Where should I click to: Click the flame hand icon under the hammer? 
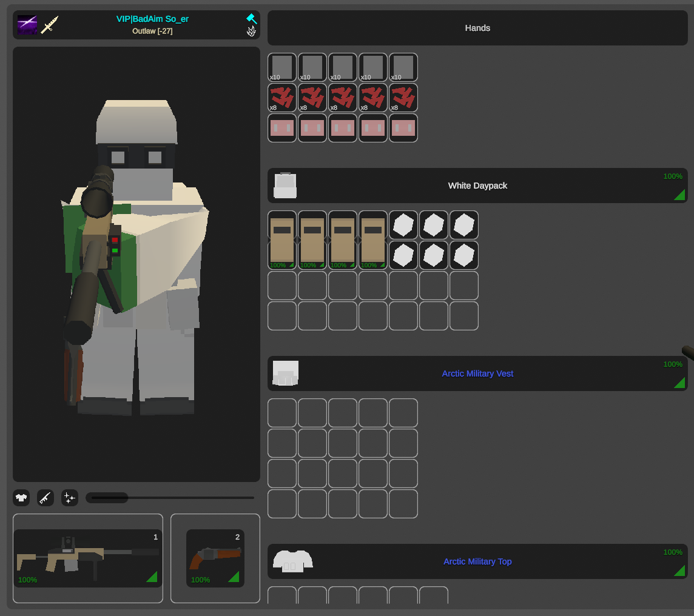pyautogui.click(x=251, y=31)
